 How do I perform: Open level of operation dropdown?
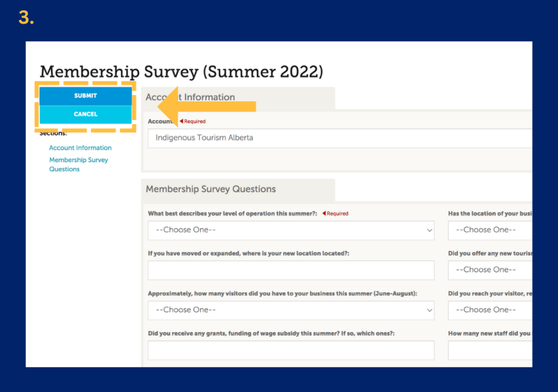pyautogui.click(x=291, y=231)
